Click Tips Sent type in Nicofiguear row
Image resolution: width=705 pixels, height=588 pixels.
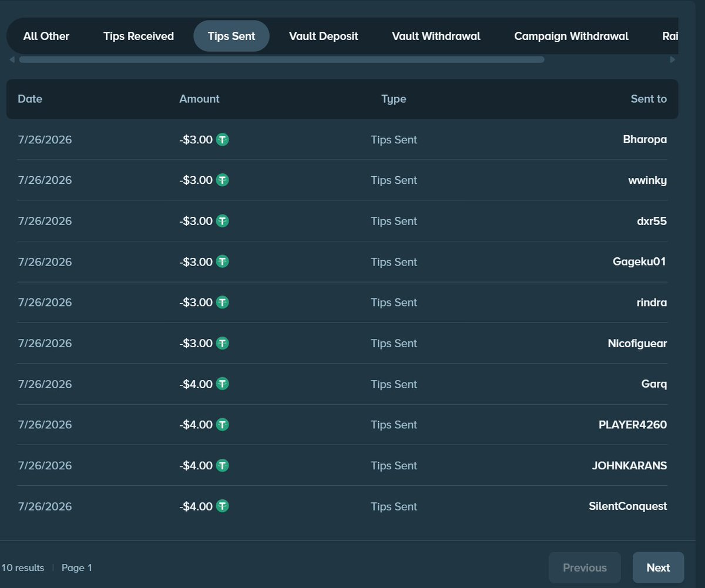(x=394, y=343)
